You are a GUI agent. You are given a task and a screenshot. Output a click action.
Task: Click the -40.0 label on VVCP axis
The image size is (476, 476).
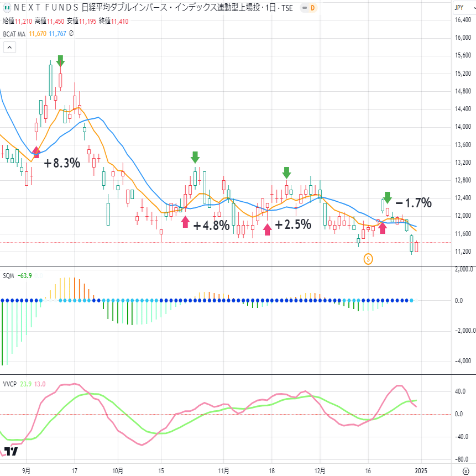pos(461,437)
